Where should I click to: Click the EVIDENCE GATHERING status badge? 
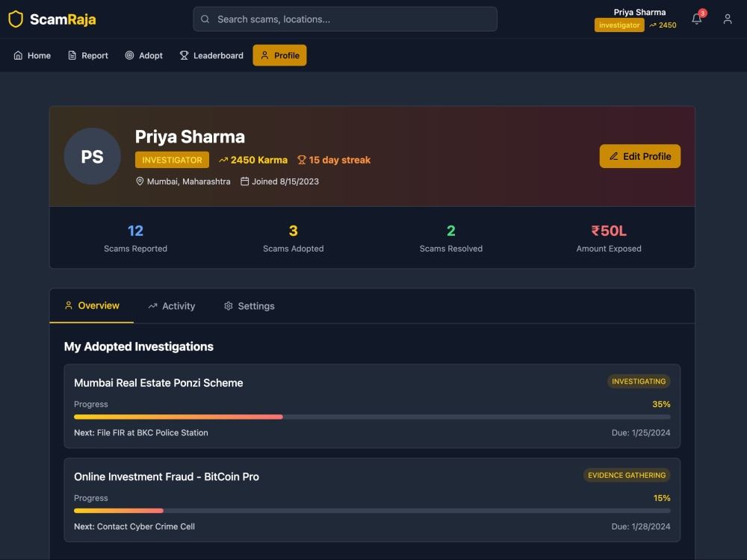627,475
